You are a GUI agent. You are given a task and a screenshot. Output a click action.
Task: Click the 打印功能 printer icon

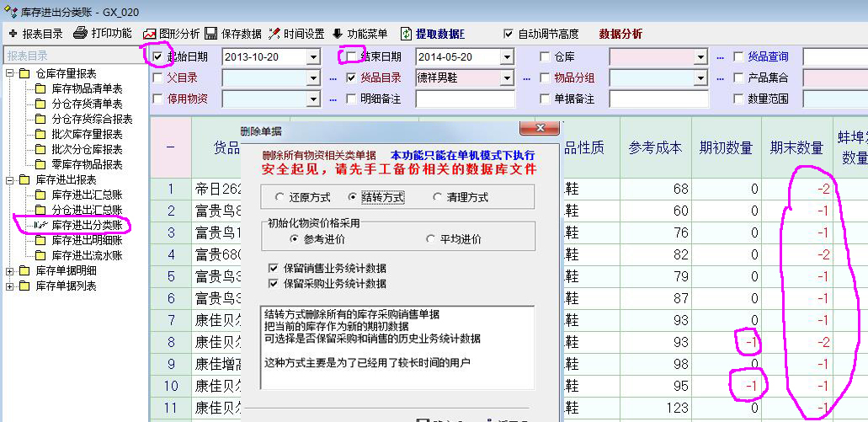pos(81,34)
